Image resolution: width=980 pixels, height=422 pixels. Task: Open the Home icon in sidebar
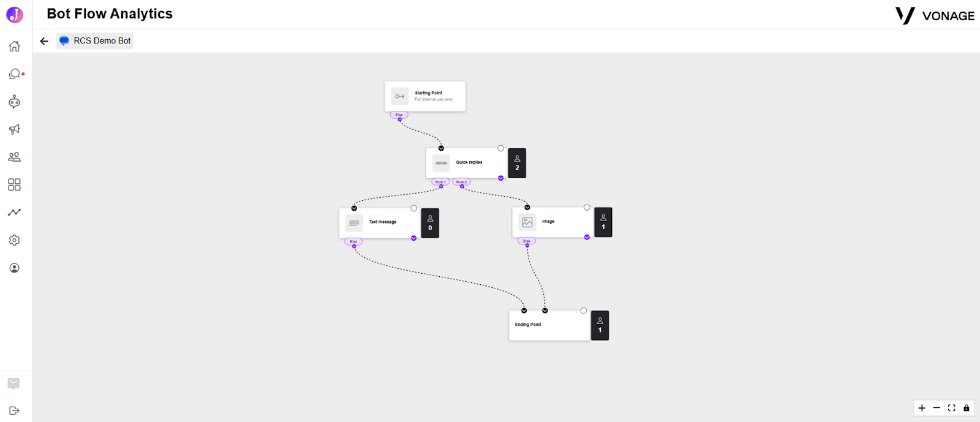(14, 46)
